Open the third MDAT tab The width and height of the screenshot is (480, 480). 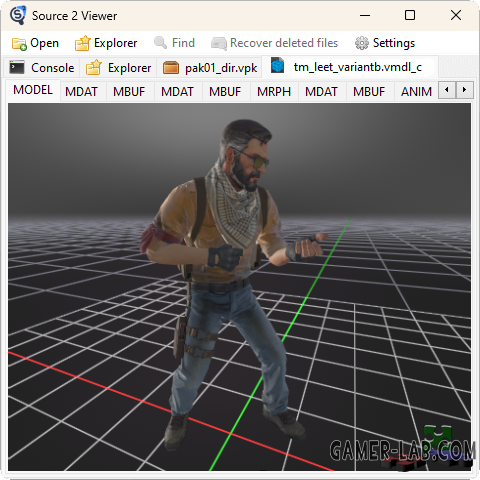click(x=321, y=92)
